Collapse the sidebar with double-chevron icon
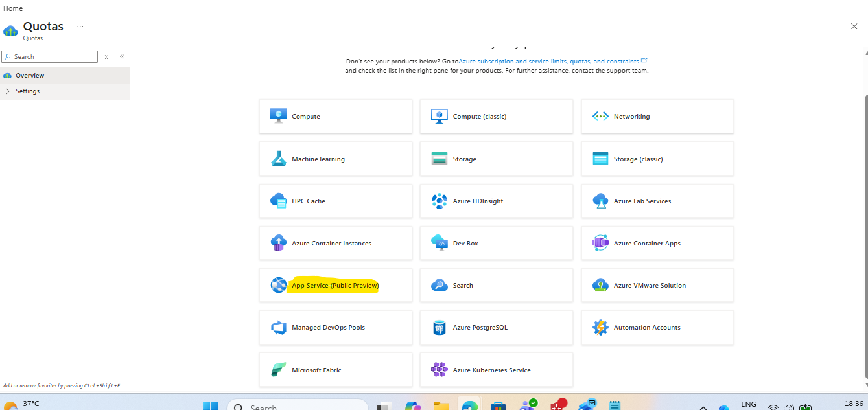The image size is (868, 410). tap(122, 57)
